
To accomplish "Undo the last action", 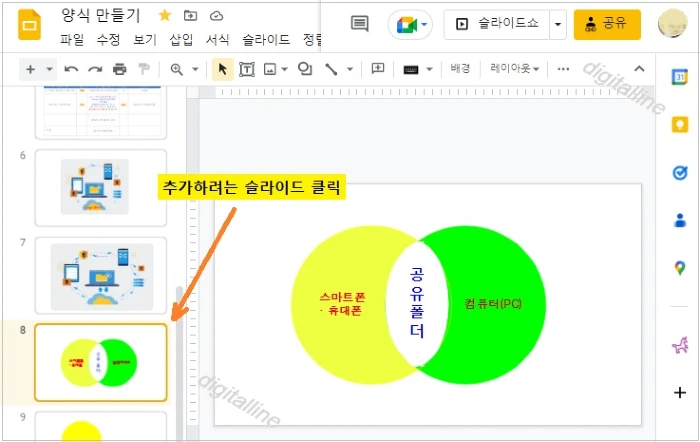I will 71,69.
